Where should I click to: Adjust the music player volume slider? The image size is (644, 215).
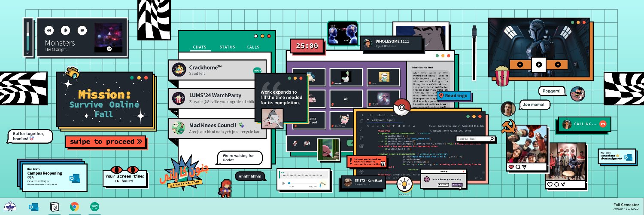28,37
